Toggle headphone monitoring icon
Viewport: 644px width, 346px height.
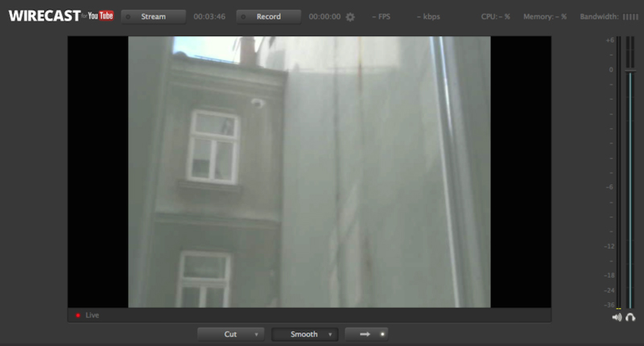pyautogui.click(x=630, y=318)
